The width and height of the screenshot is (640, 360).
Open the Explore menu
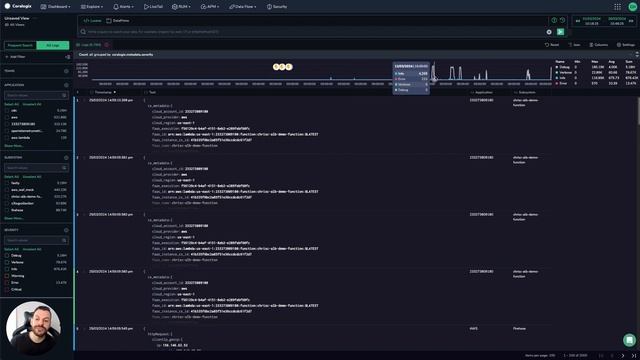[91, 7]
